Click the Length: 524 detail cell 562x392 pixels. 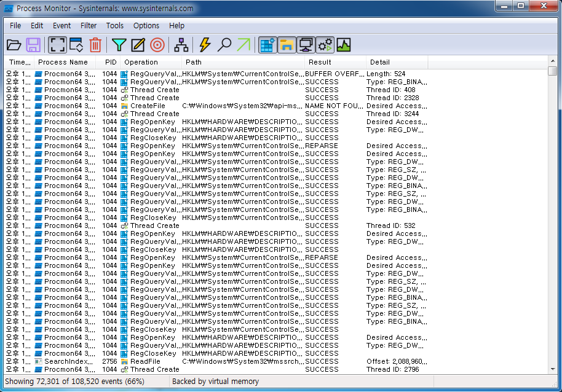tap(386, 74)
